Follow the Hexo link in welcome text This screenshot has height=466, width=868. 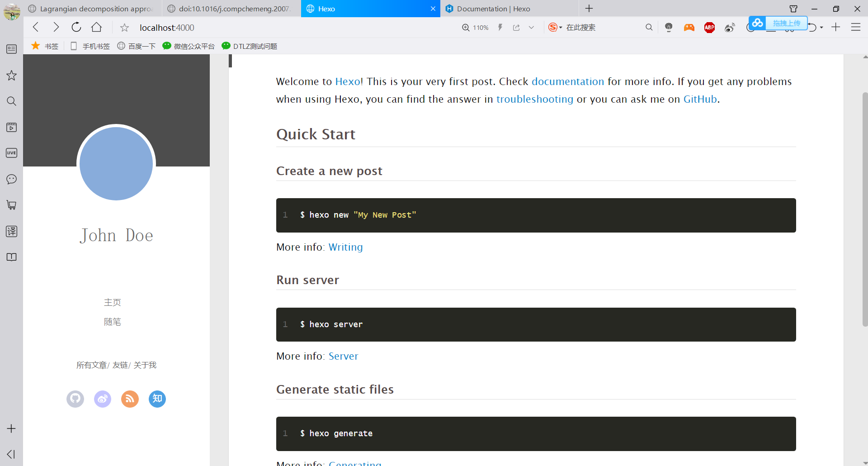coord(348,81)
